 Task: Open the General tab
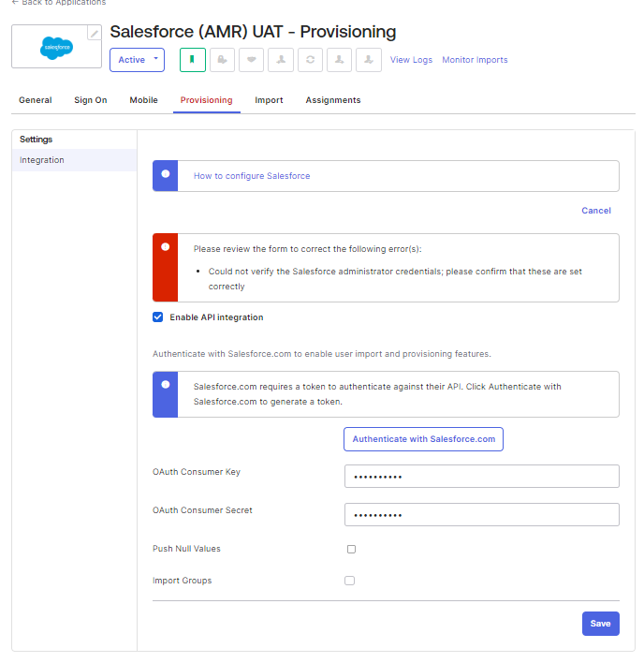point(36,100)
